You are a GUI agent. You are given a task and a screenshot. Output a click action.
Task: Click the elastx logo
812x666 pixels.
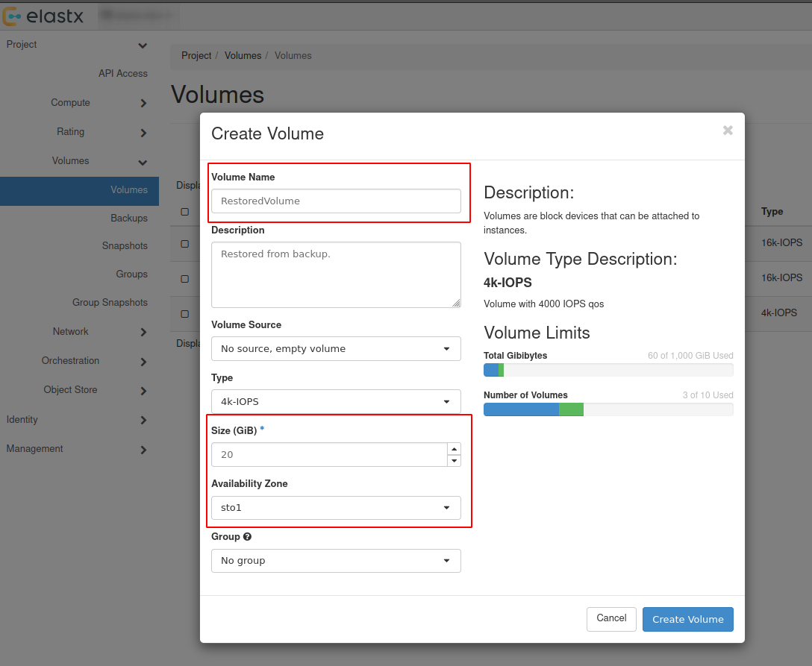pos(45,15)
